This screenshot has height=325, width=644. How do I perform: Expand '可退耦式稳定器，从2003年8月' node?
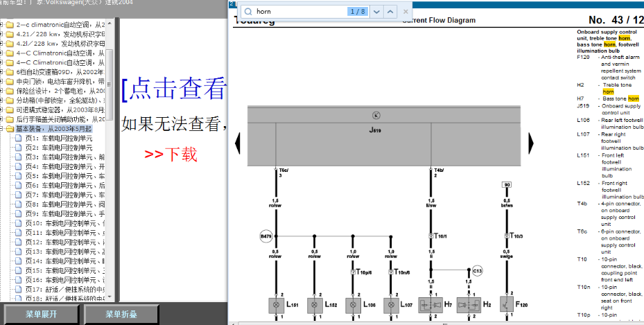pos(1,109)
